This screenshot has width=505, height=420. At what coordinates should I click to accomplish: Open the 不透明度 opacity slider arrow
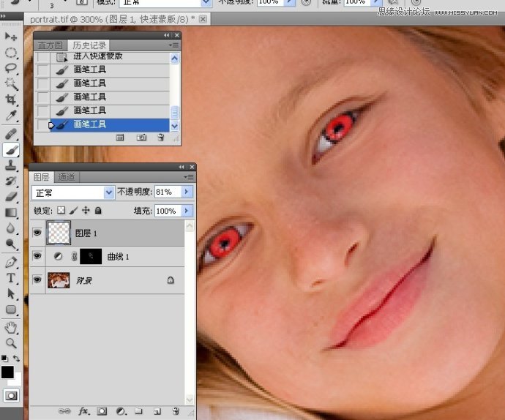[187, 192]
